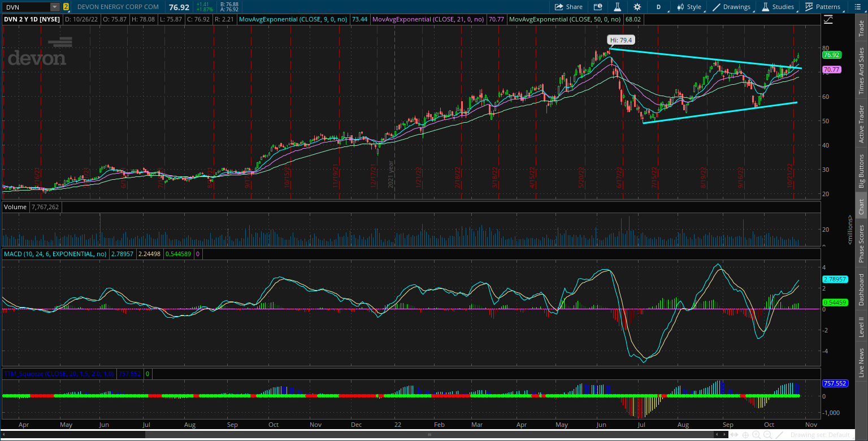Open the news calendar icon beside Share
The width and height of the screenshot is (868, 441).
click(598, 7)
